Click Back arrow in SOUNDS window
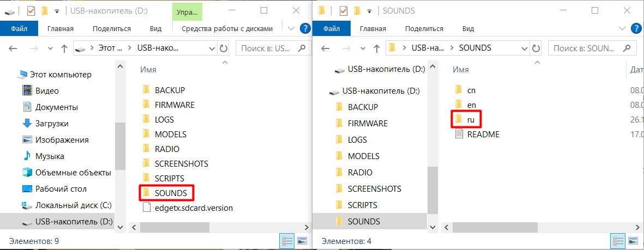Viewport: 644px width, 250px height. pos(326,48)
